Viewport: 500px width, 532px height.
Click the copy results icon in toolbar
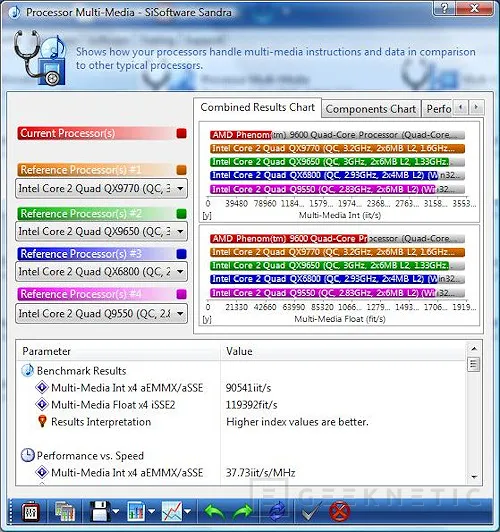[x=65, y=512]
